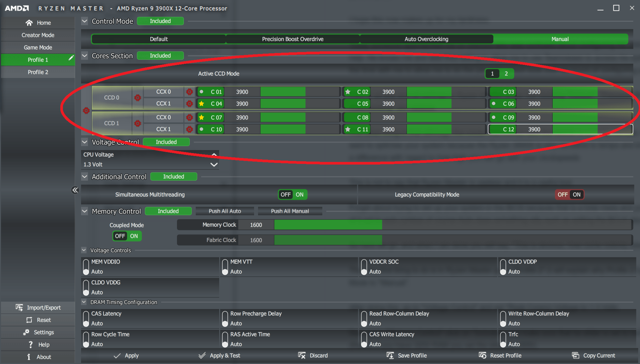The image size is (640, 364).
Task: Toggle the MEM VTT auto switch
Action: (x=225, y=267)
